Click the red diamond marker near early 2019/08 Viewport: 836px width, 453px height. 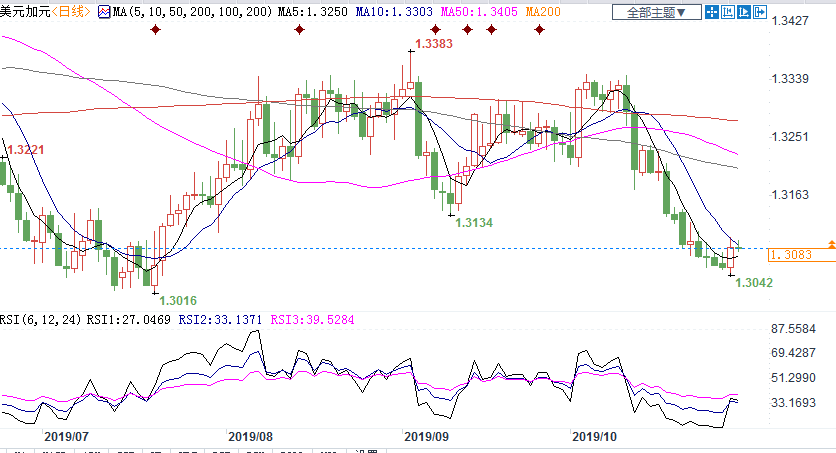tap(299, 30)
